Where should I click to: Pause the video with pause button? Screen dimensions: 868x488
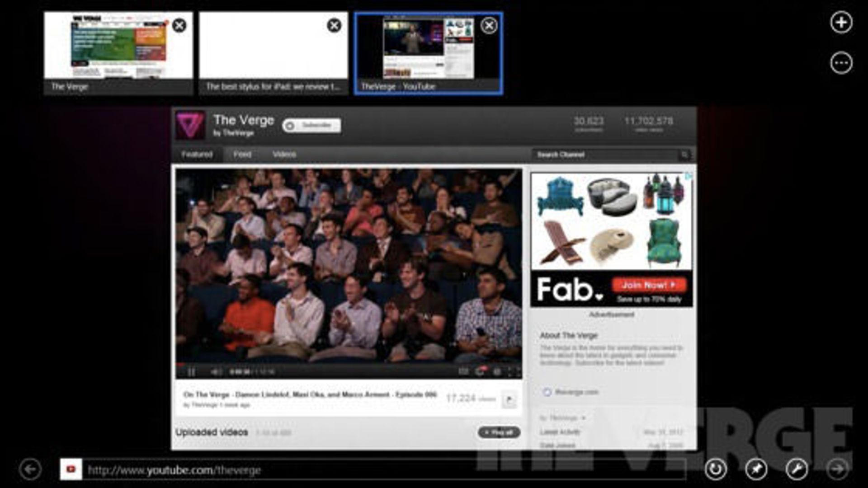[191, 372]
